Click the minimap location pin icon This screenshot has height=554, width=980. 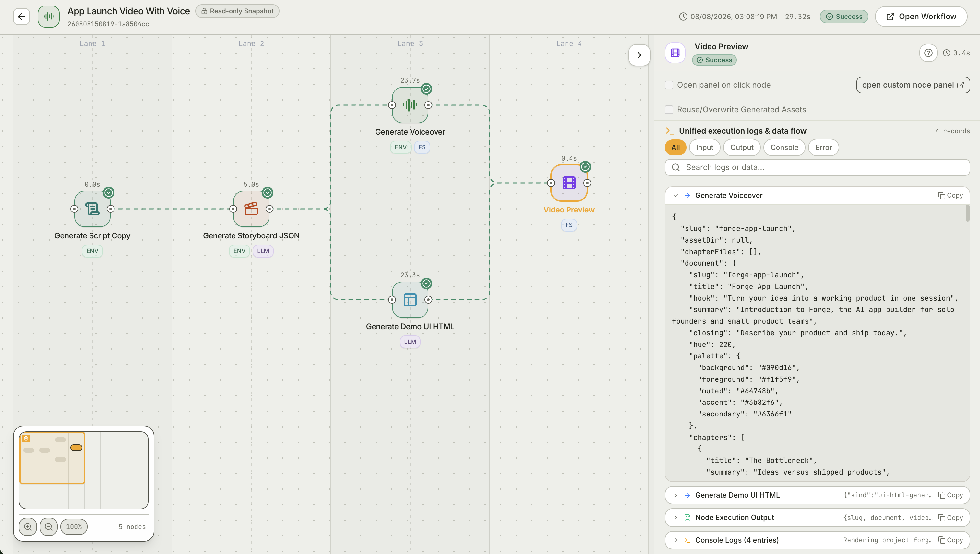coord(26,439)
